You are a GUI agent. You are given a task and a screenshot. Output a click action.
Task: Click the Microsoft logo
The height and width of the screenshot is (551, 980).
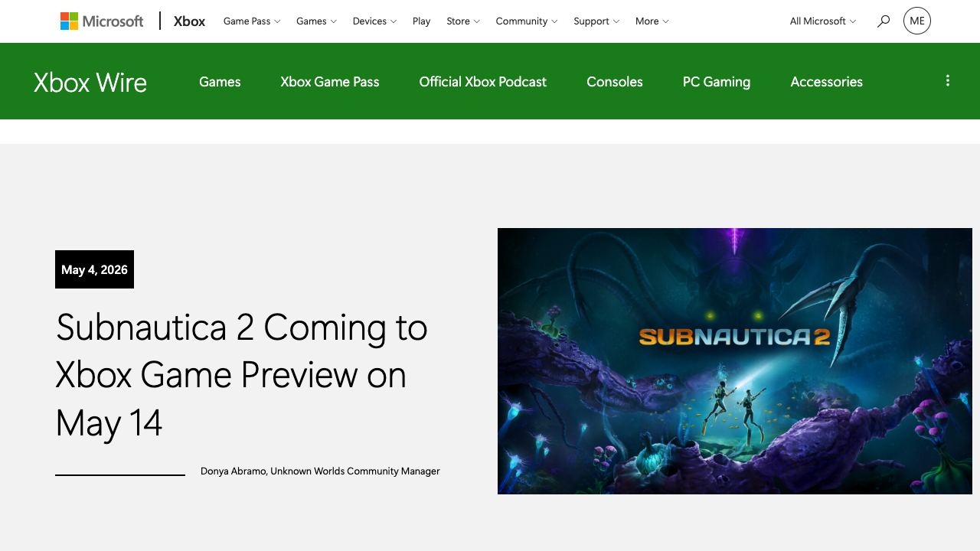102,21
